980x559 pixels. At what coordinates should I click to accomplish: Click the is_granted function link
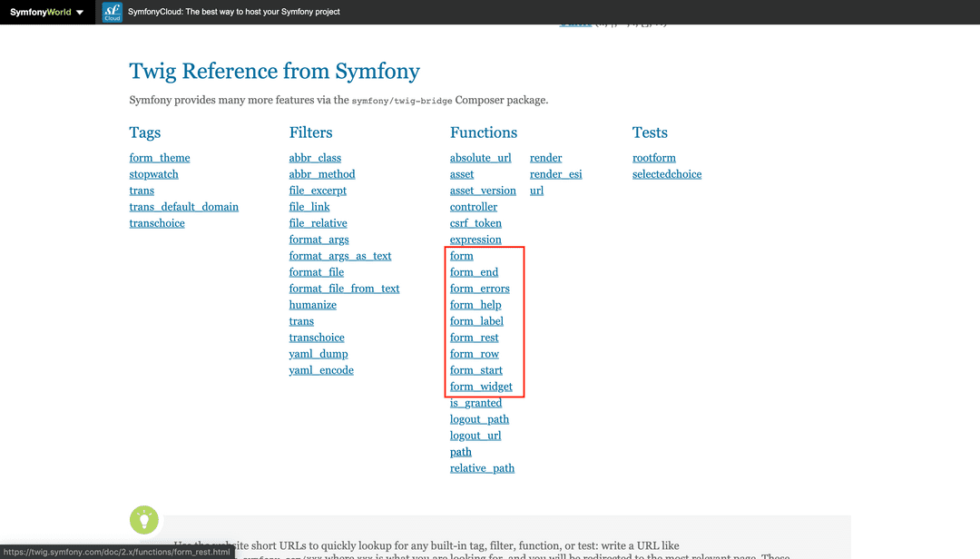[x=475, y=402]
